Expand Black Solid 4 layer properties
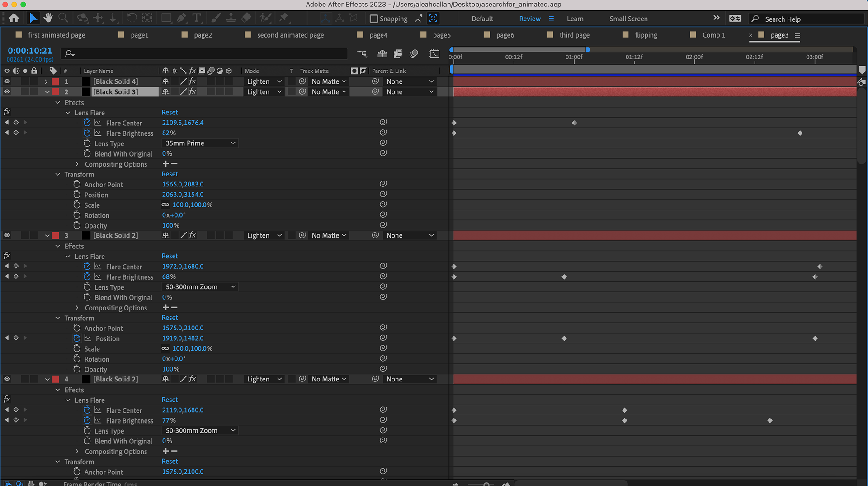 tap(46, 81)
